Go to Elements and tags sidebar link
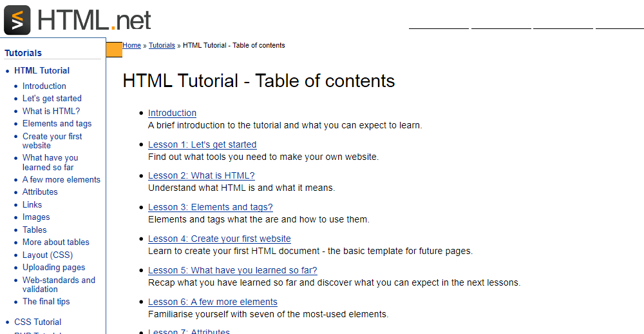Image resolution: width=644 pixels, height=334 pixels. [x=57, y=123]
